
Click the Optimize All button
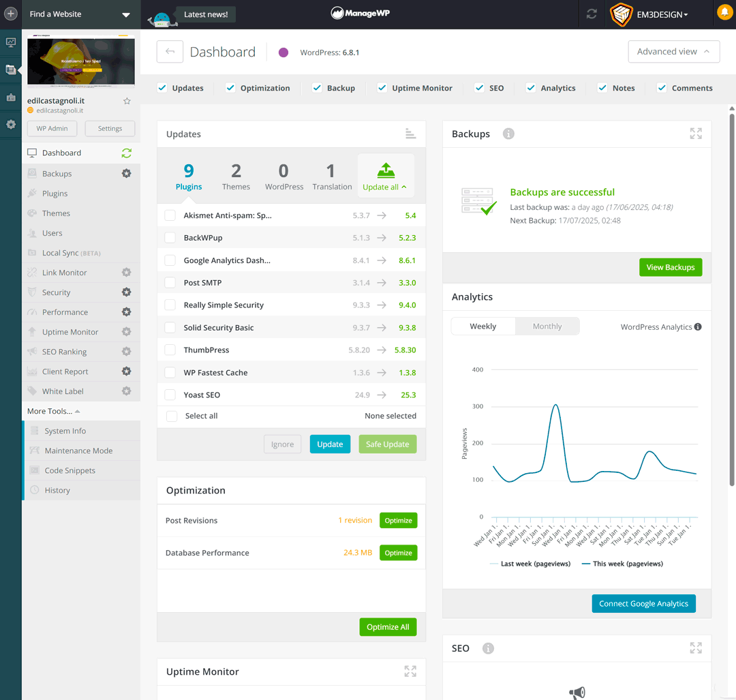[387, 627]
